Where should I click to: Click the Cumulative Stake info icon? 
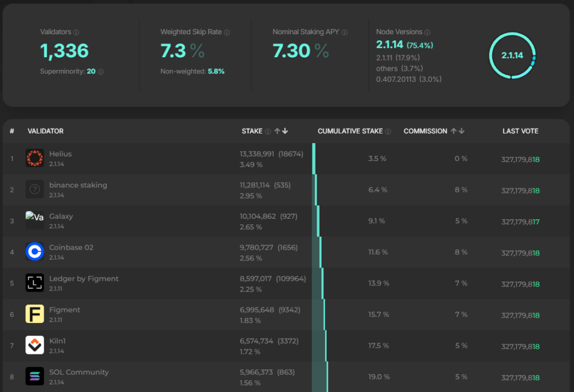(x=388, y=131)
